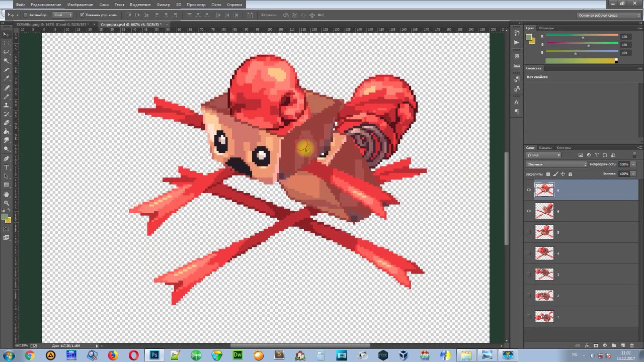
Task: Select the Horizontal Type tool
Action: [7, 167]
